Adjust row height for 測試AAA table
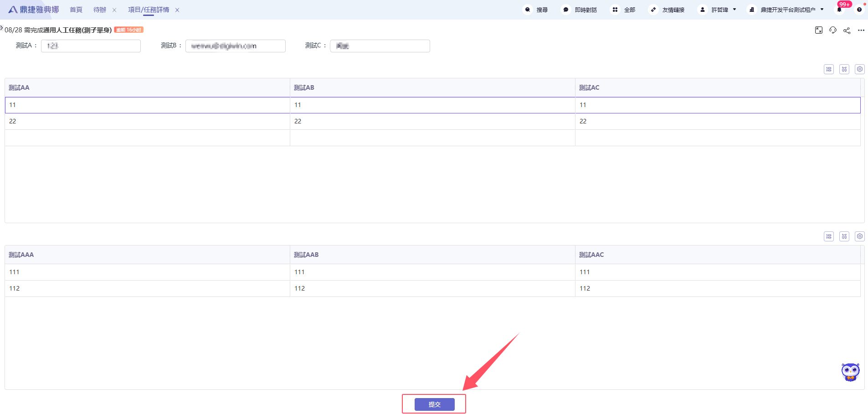 829,236
